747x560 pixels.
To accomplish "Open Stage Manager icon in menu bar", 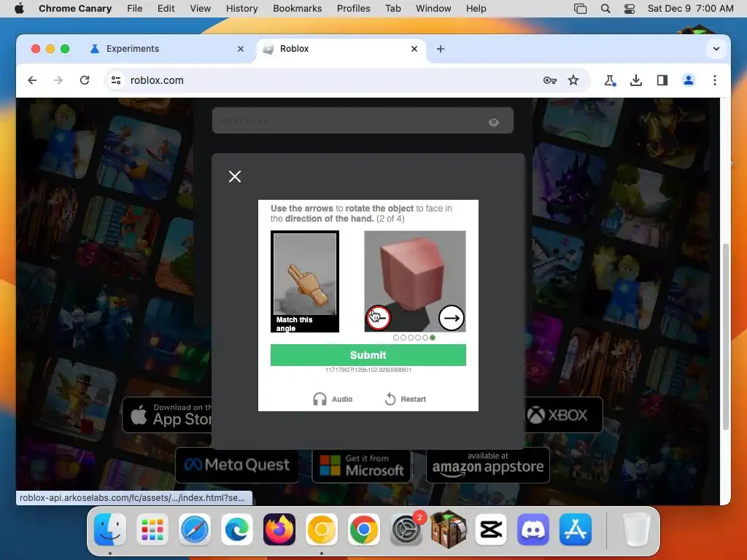I will pos(580,8).
